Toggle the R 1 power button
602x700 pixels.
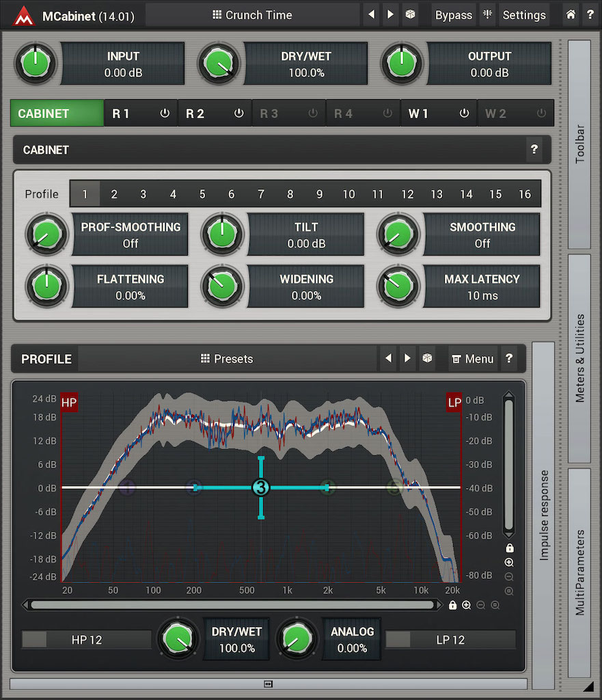(165, 113)
